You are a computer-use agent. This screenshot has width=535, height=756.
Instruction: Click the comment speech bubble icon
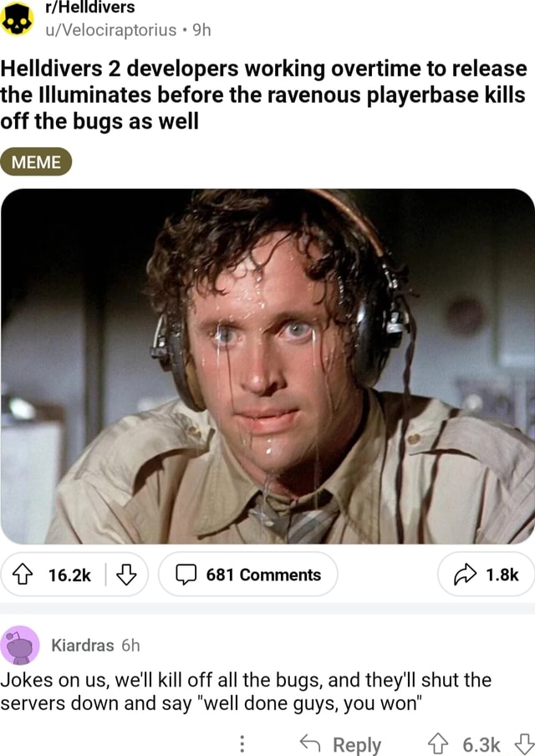(x=186, y=575)
